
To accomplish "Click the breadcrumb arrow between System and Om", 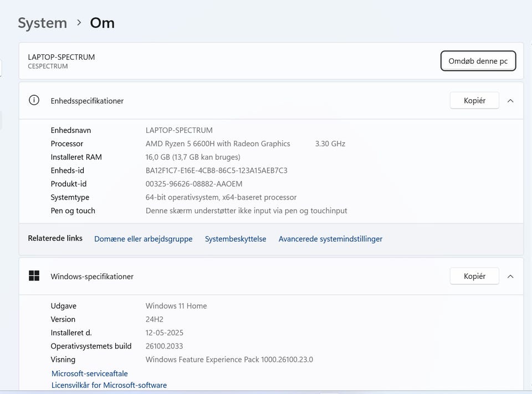I will 79,23.
